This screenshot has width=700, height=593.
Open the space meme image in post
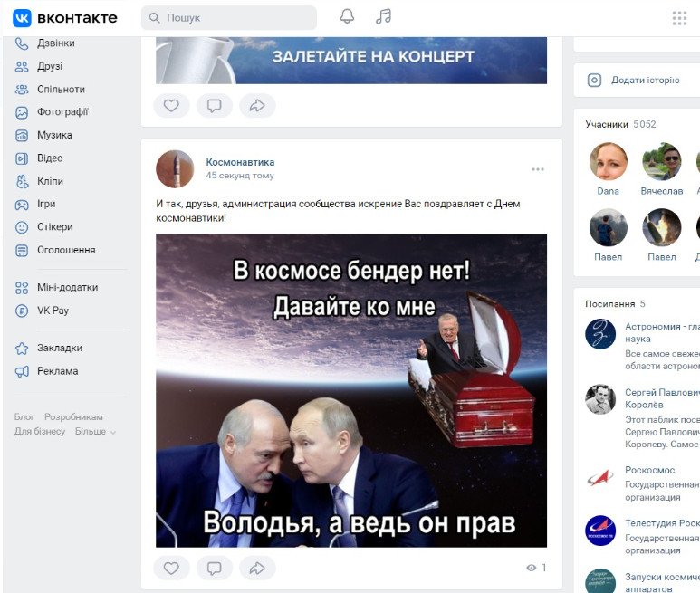pyautogui.click(x=351, y=390)
